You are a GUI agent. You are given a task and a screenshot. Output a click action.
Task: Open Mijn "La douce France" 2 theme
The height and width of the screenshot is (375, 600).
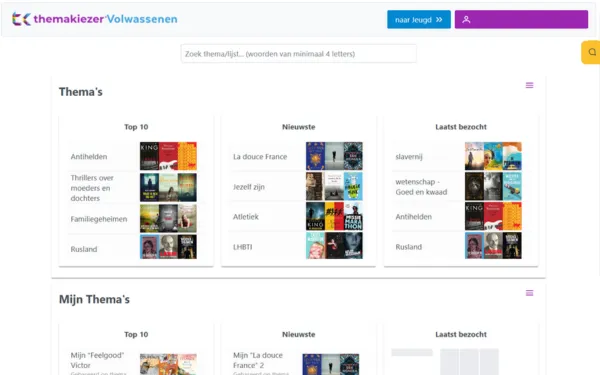[x=258, y=360]
